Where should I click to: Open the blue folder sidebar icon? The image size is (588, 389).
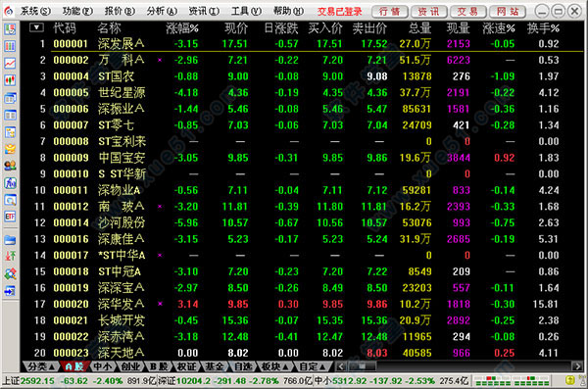point(10,240)
